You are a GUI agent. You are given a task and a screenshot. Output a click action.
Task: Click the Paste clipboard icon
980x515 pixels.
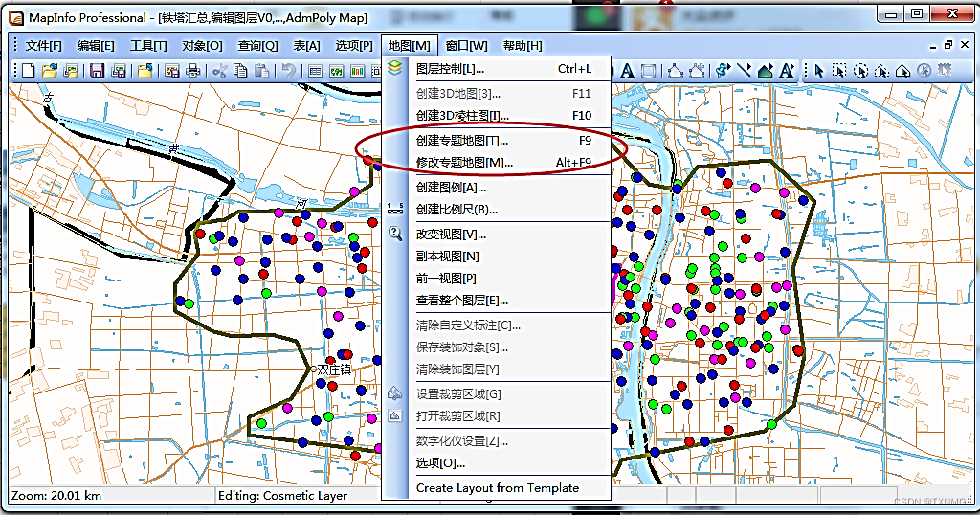261,71
